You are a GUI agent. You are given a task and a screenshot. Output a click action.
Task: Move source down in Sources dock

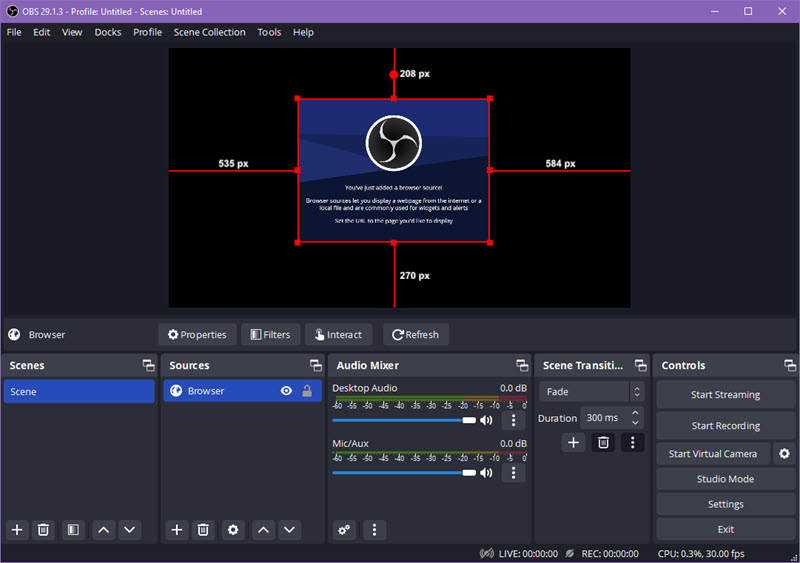pyautogui.click(x=289, y=530)
